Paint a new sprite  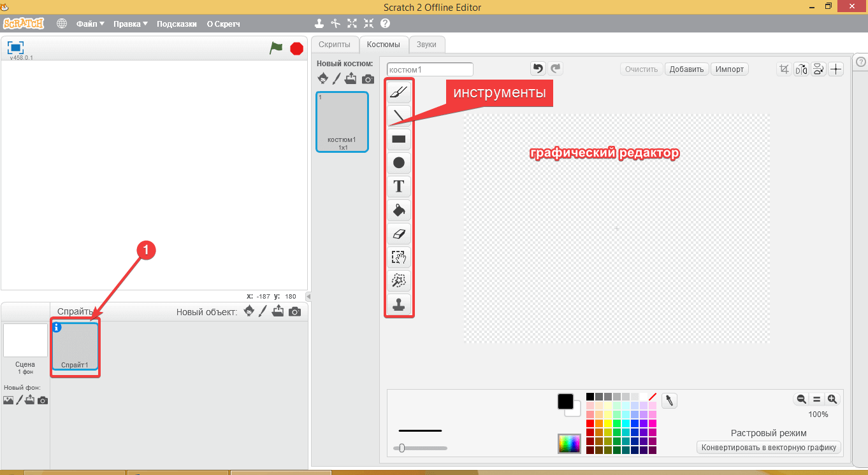(263, 311)
